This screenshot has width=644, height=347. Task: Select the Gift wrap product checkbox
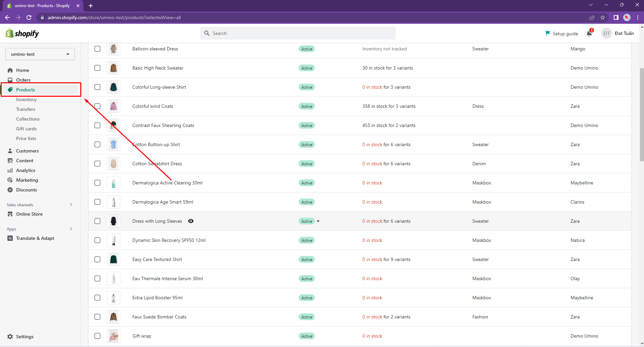[97, 336]
